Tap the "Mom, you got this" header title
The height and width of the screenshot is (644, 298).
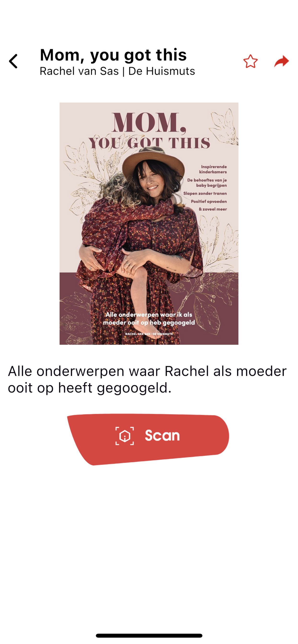pyautogui.click(x=113, y=55)
